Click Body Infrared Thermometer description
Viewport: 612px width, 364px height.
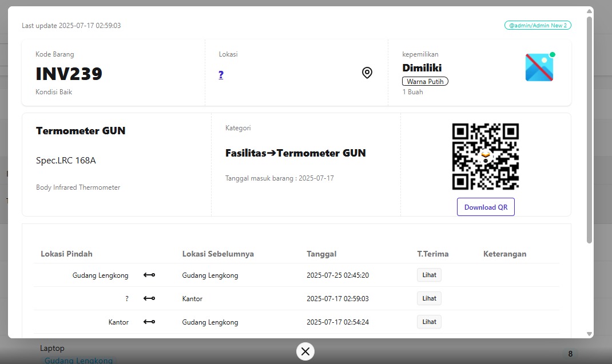coord(78,187)
